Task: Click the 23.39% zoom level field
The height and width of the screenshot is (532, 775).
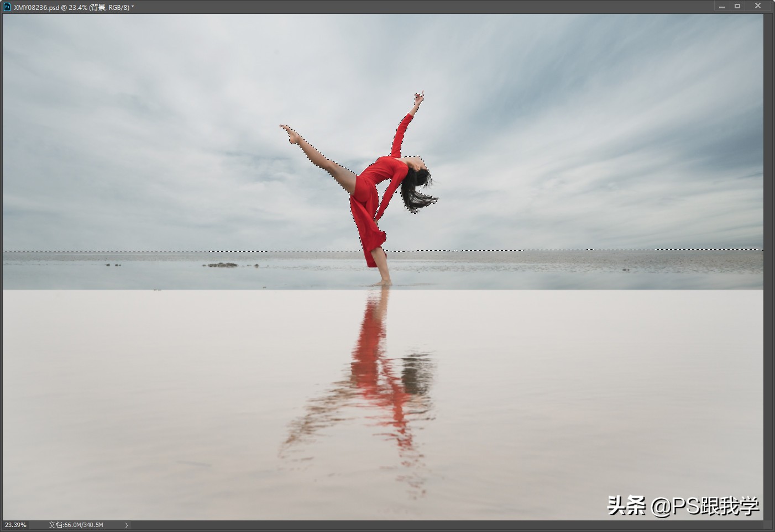Action: [16, 525]
